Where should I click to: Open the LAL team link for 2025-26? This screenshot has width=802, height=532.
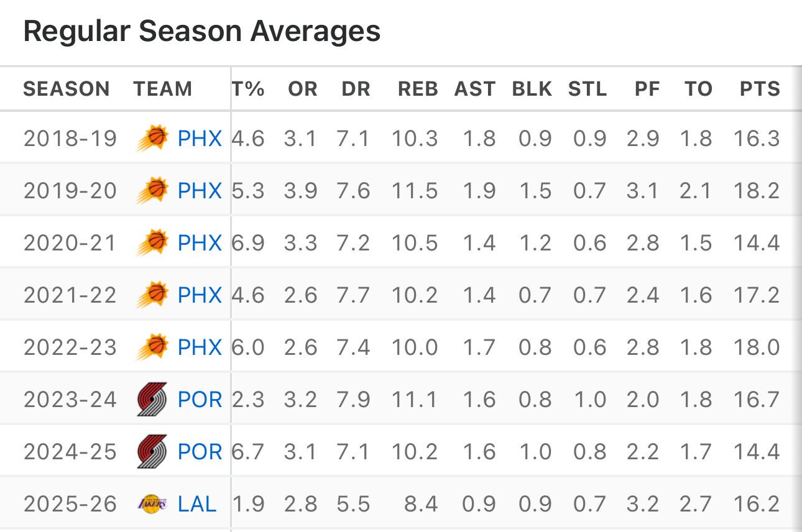[x=197, y=503]
